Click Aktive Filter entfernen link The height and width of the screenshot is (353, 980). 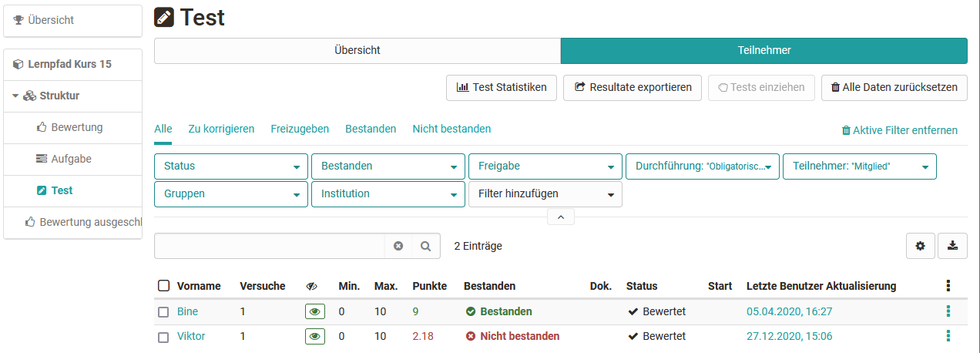click(x=899, y=130)
